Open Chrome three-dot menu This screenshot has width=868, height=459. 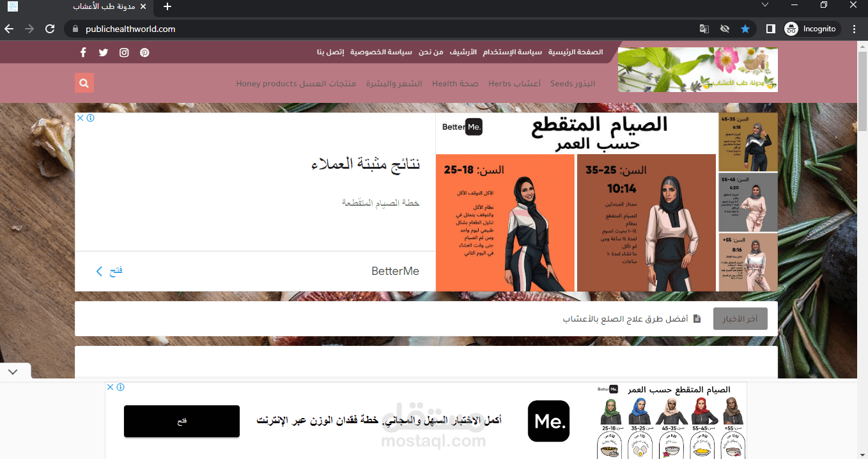point(855,29)
